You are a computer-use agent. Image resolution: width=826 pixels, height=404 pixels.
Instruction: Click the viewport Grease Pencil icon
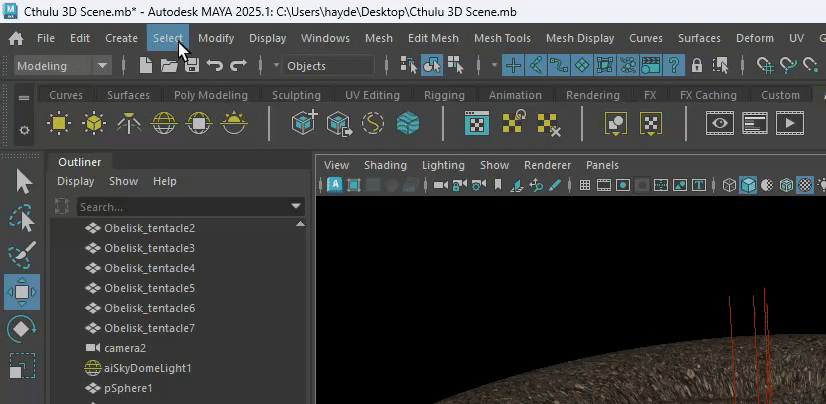[x=555, y=185]
